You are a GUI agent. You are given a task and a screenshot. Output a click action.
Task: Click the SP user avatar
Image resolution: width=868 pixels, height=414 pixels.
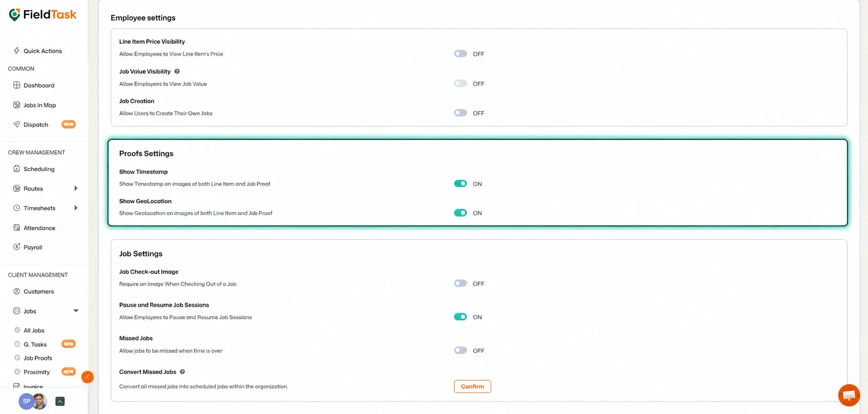click(26, 401)
